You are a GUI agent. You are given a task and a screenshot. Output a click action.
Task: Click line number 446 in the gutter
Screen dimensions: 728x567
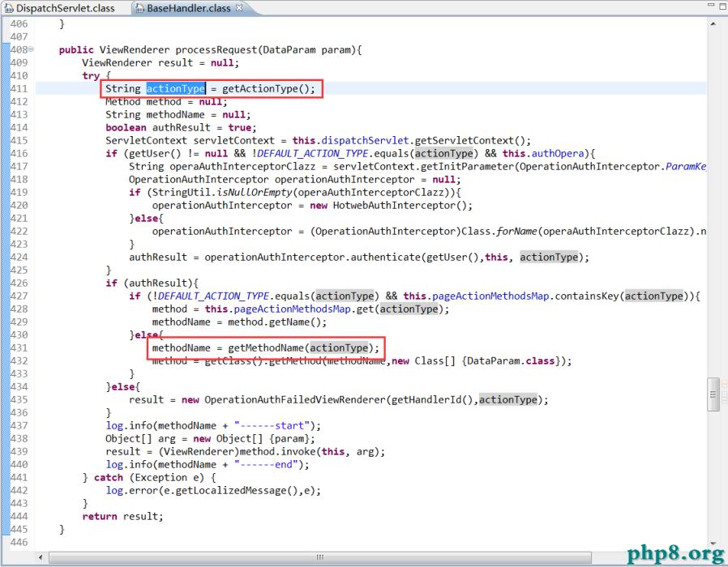click(x=19, y=543)
